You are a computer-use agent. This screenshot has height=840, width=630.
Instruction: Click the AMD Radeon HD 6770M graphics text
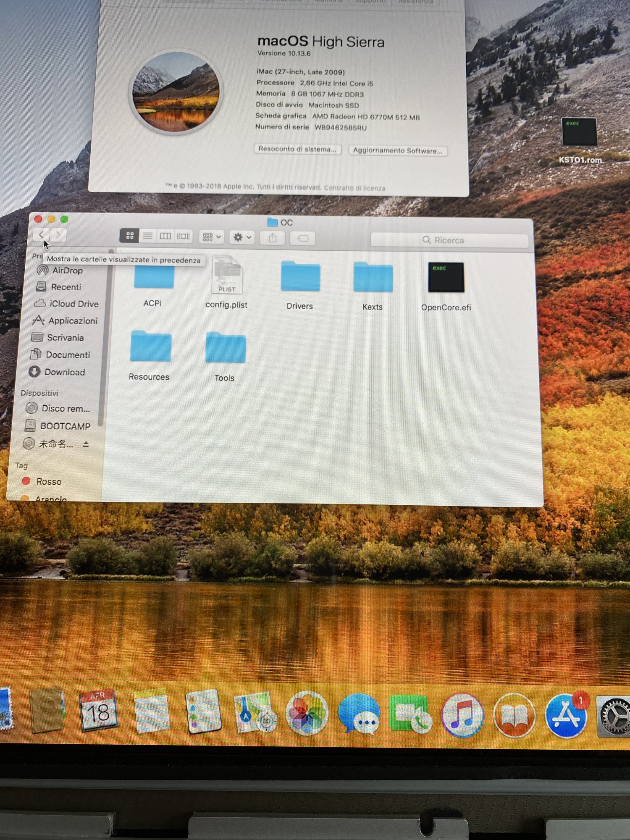click(x=366, y=117)
